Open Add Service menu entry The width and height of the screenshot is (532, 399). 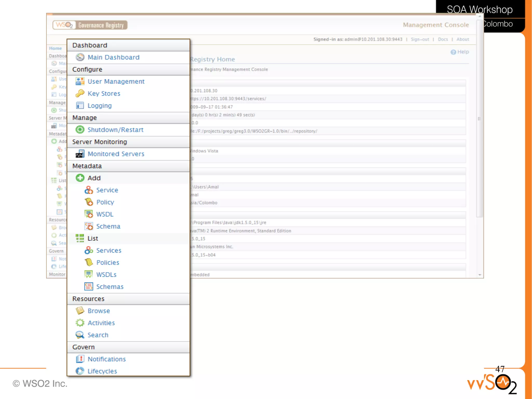point(107,190)
